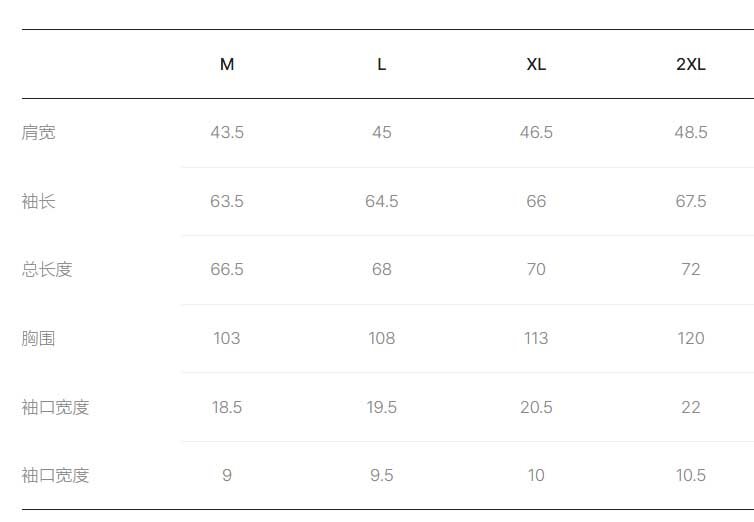The height and width of the screenshot is (522, 754).
Task: Click the 2XL size column header
Action: [691, 64]
